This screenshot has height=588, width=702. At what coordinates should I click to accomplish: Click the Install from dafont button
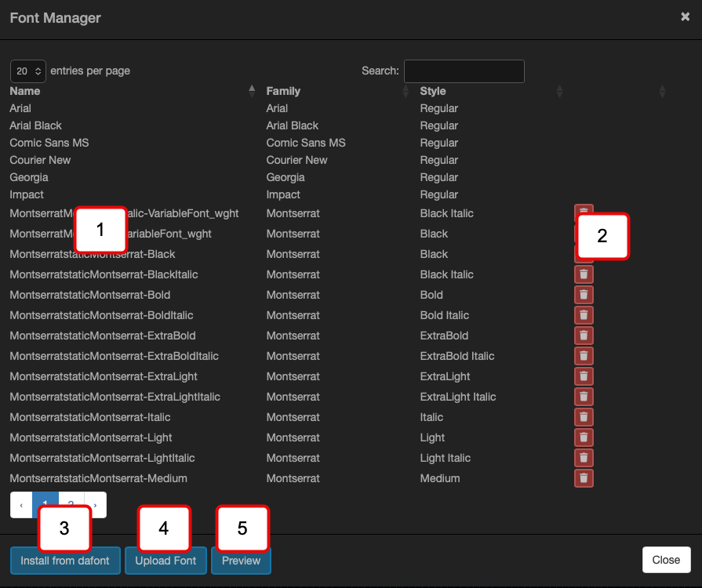pos(65,561)
